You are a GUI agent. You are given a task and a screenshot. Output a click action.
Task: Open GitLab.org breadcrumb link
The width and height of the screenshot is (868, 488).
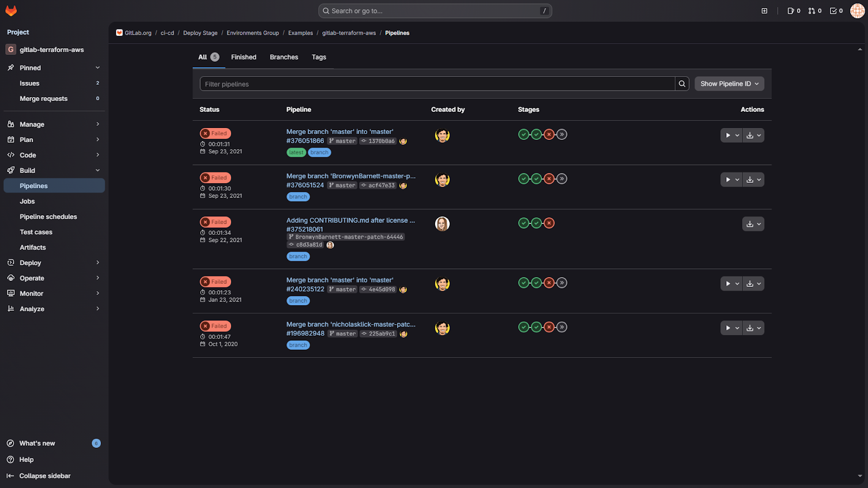(138, 33)
